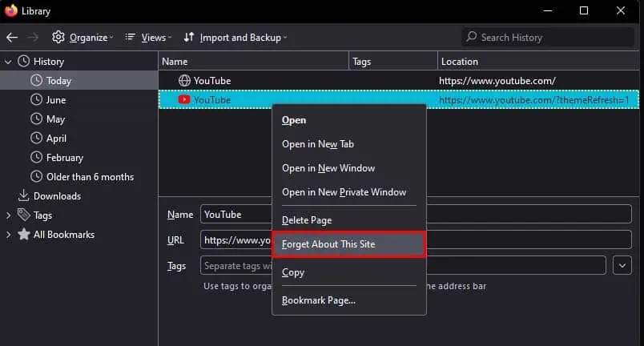Open the Import and Backup menu
The image size is (644, 346).
(x=244, y=38)
